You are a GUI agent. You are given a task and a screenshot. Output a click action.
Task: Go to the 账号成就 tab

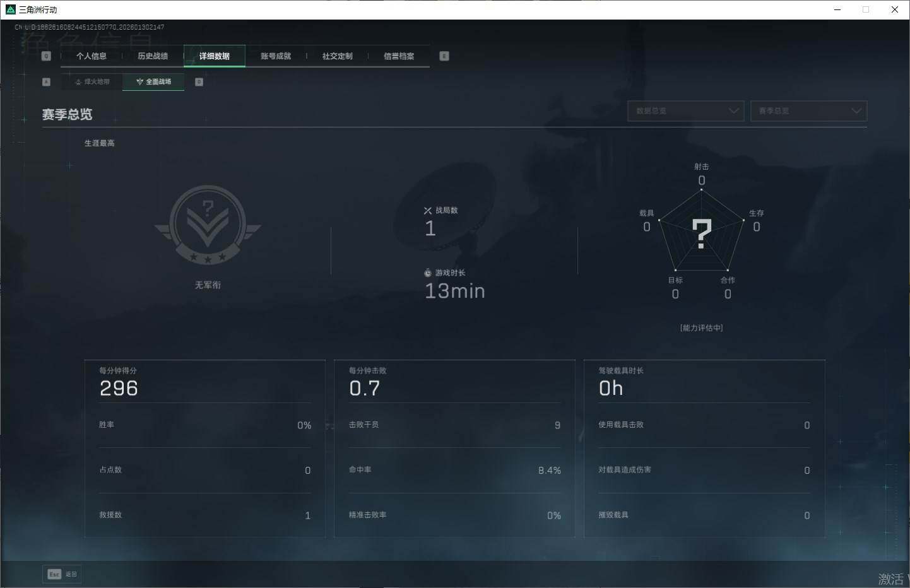[x=276, y=56]
